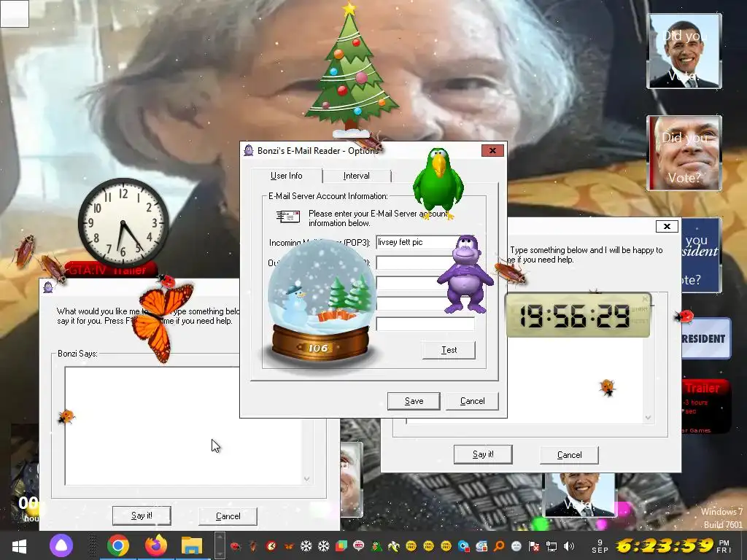This screenshot has height=560, width=747.
Task: Open the Windows Start menu
Action: (19, 545)
